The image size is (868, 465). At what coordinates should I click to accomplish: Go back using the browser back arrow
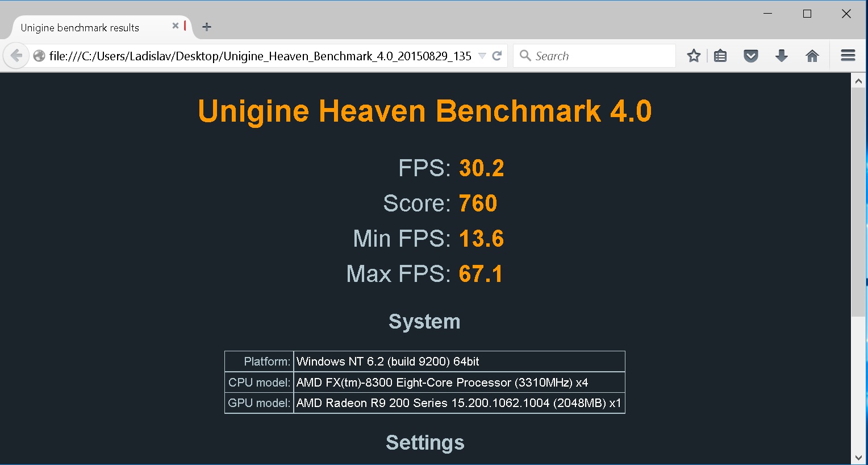point(16,56)
